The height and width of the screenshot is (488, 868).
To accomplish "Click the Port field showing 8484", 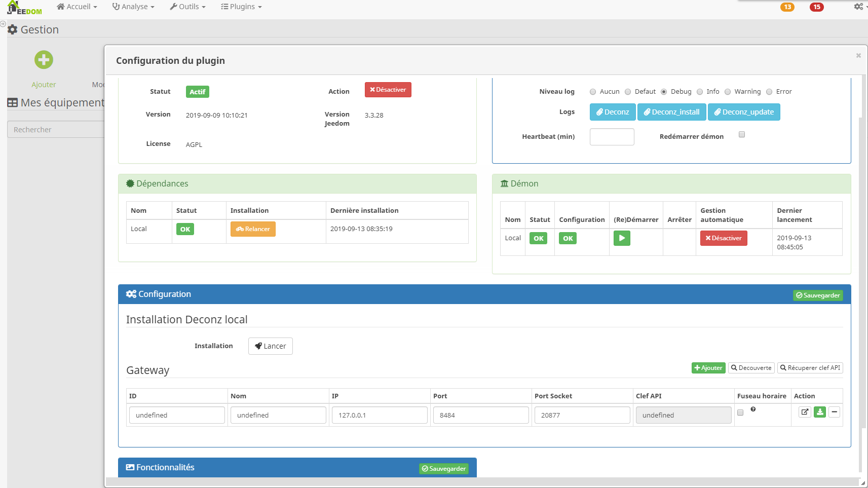I will point(481,415).
